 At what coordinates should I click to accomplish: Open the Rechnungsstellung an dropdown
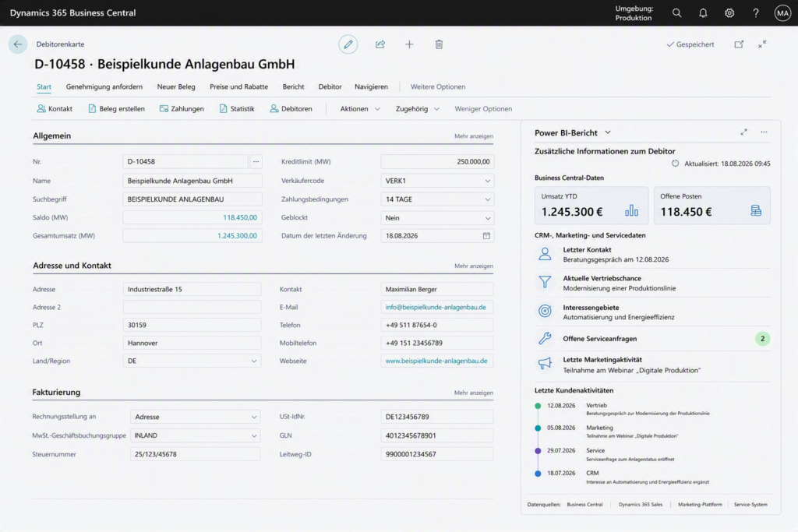[x=253, y=417]
